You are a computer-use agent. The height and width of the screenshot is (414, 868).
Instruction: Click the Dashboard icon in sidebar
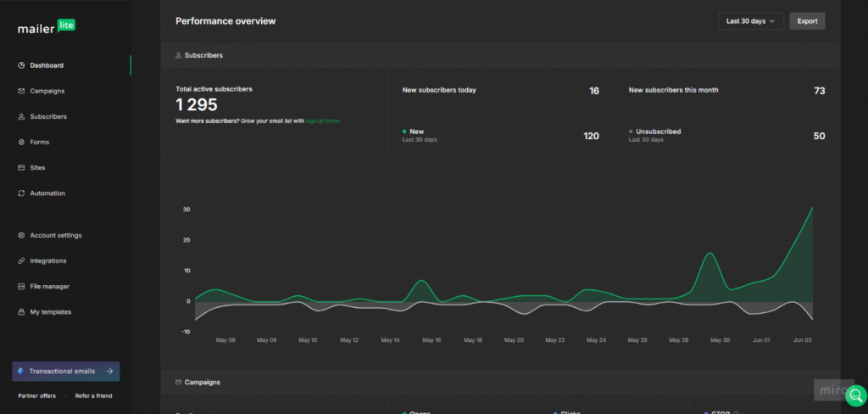pos(21,65)
